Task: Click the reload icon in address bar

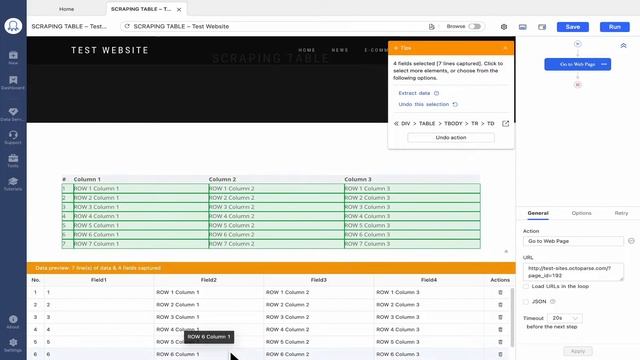Action: [127, 26]
